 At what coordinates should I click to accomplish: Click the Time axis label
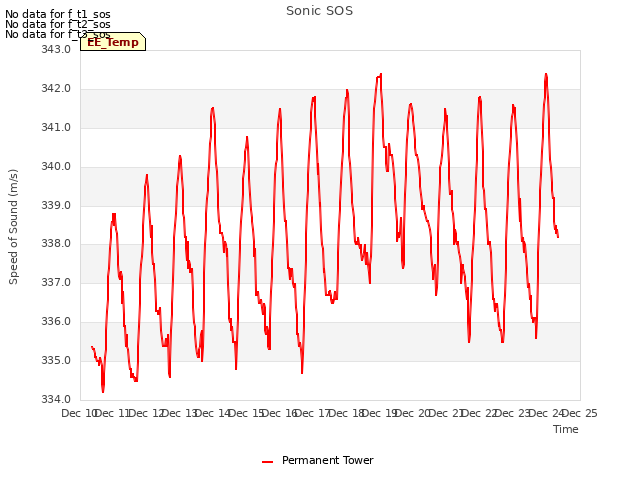click(565, 429)
